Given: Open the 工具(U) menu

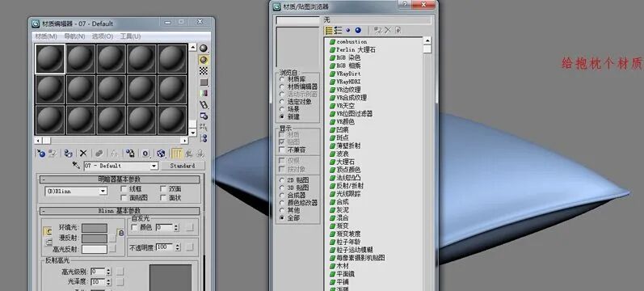Looking at the screenshot, I should (x=130, y=36).
